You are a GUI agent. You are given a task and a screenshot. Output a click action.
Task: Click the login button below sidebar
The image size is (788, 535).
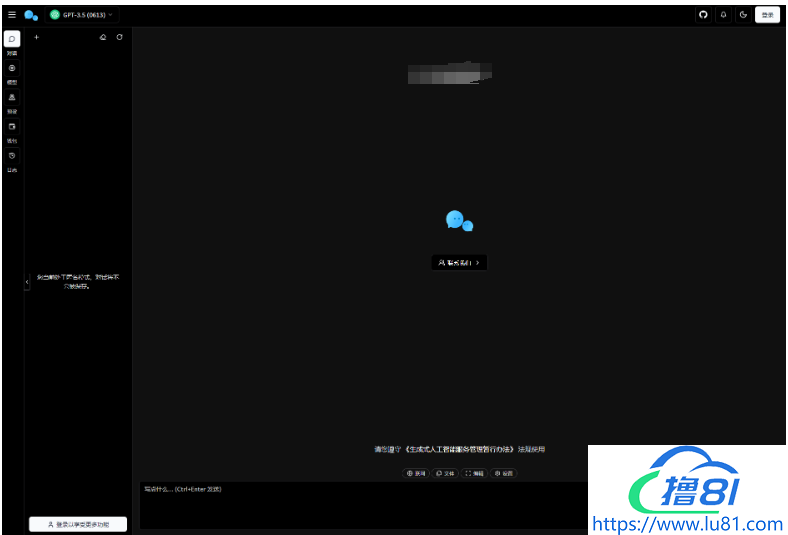(78, 524)
